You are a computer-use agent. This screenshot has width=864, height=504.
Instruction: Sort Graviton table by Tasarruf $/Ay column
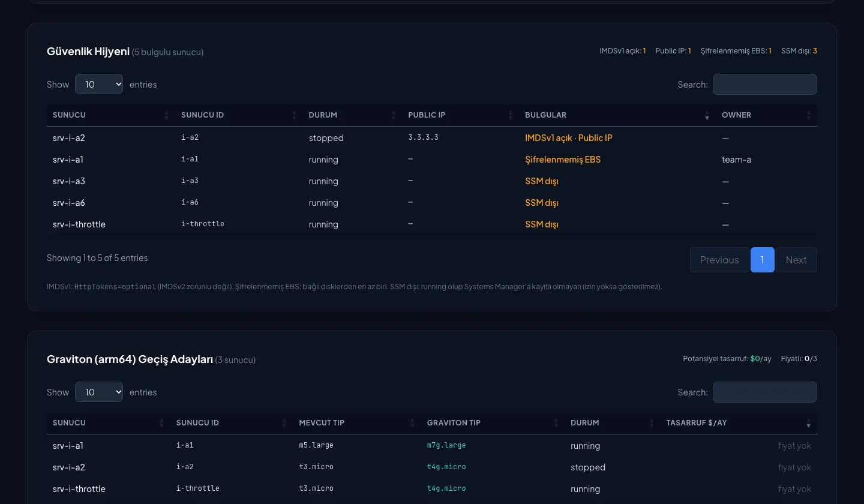point(739,423)
